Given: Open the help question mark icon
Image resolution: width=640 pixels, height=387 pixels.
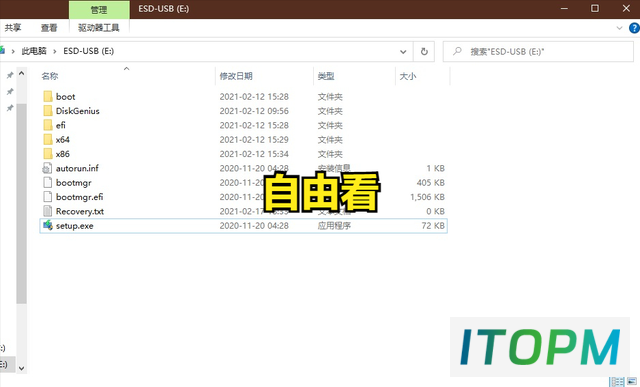Looking at the screenshot, I should (x=634, y=28).
